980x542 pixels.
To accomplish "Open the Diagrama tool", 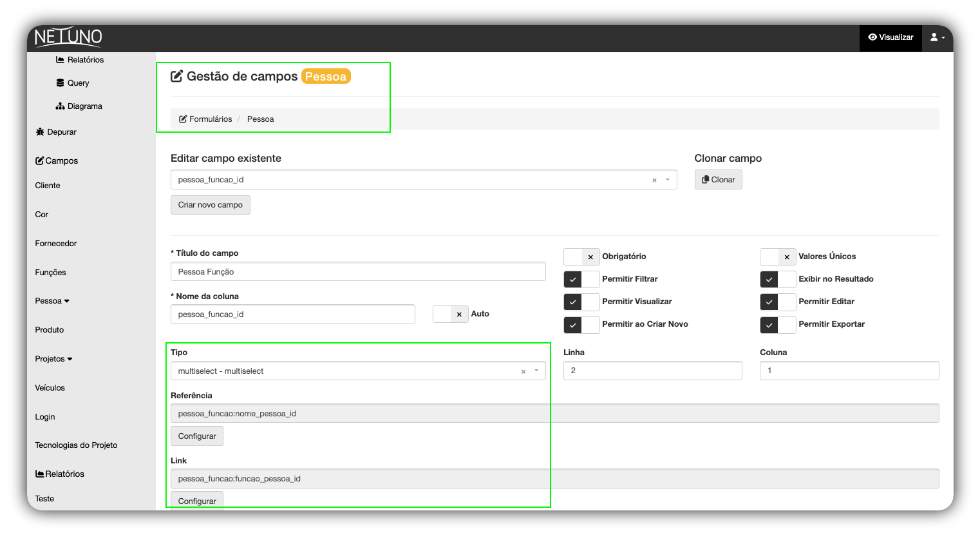I will point(84,106).
